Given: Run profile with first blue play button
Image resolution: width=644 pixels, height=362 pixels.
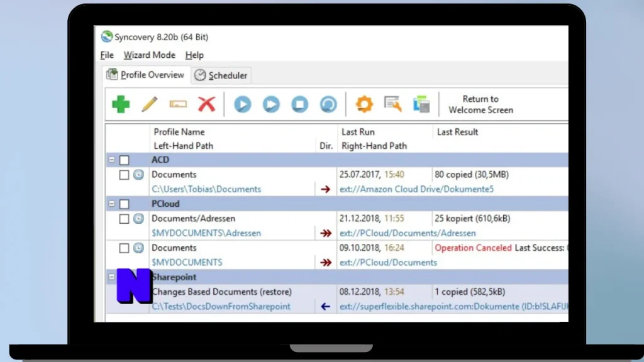Looking at the screenshot, I should click(242, 104).
